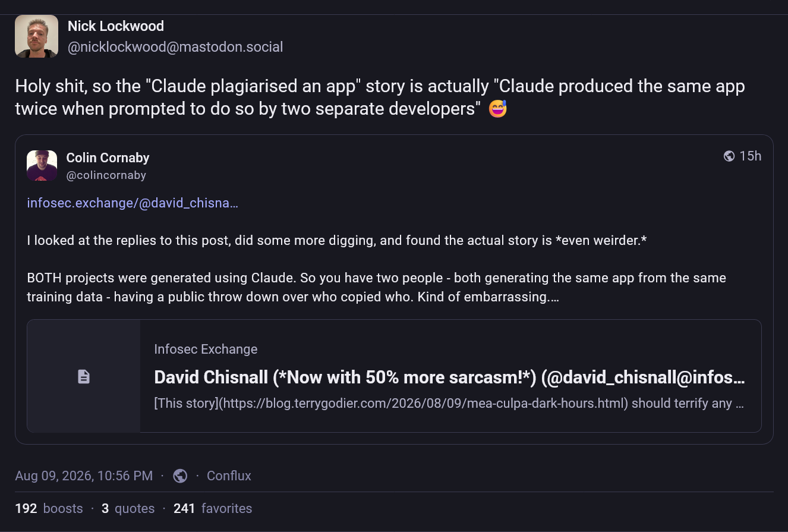Click Colin Cornaby's avatar image
Image resolution: width=788 pixels, height=532 pixels.
[x=42, y=165]
